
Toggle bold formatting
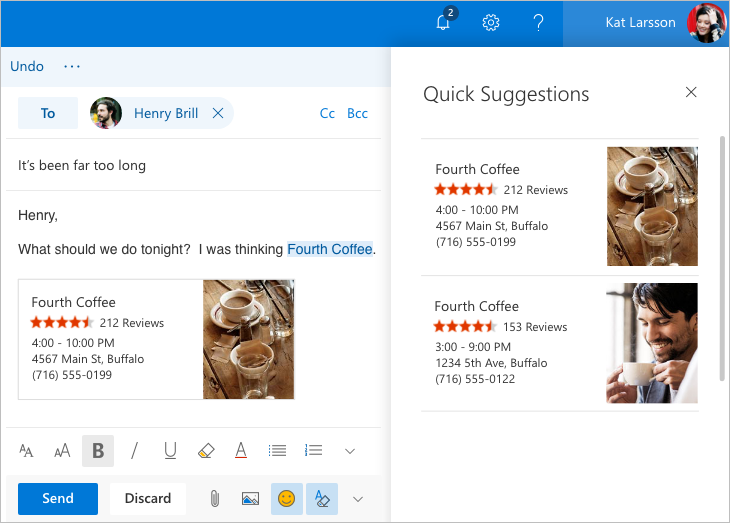coord(98,451)
